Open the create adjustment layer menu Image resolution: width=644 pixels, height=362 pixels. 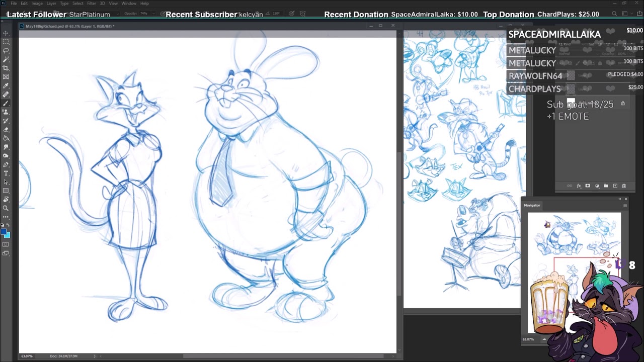[x=597, y=186]
